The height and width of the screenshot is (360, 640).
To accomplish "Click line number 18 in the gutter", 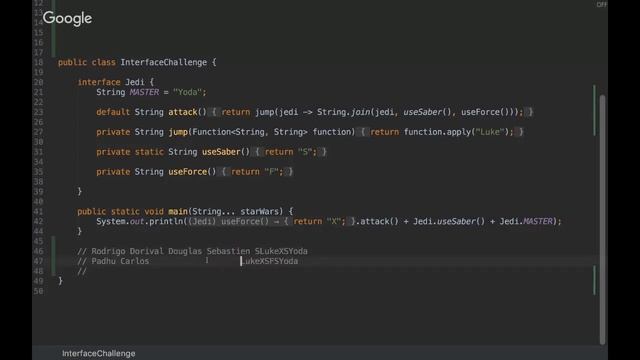I will [38, 62].
